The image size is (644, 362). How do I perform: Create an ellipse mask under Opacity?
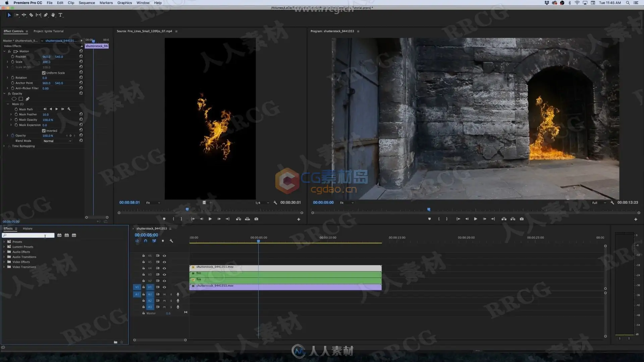click(x=14, y=99)
